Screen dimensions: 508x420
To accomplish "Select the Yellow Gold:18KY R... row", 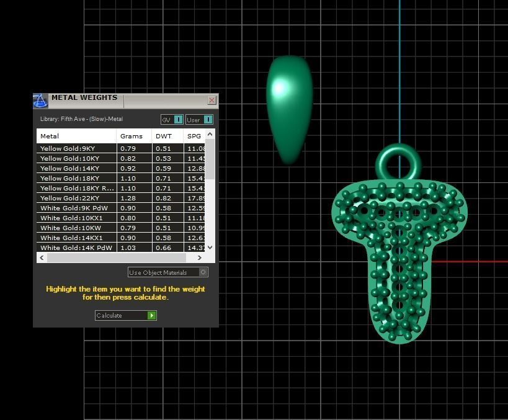I will click(121, 188).
